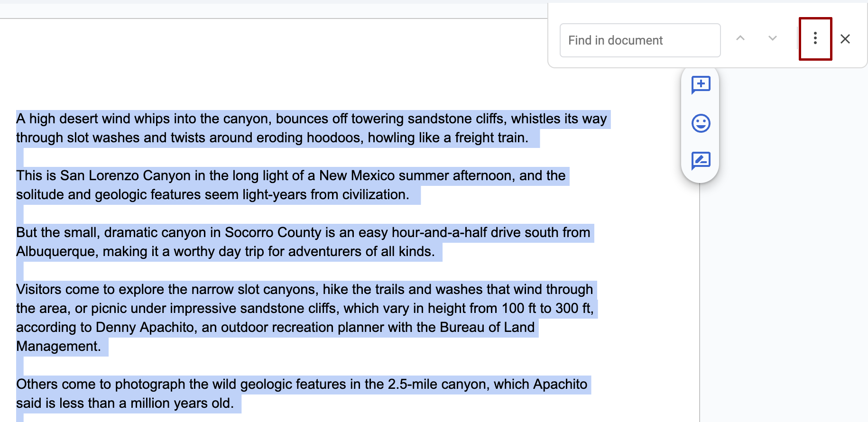This screenshot has width=868, height=422.
Task: Click the Find in document search field
Action: point(639,40)
